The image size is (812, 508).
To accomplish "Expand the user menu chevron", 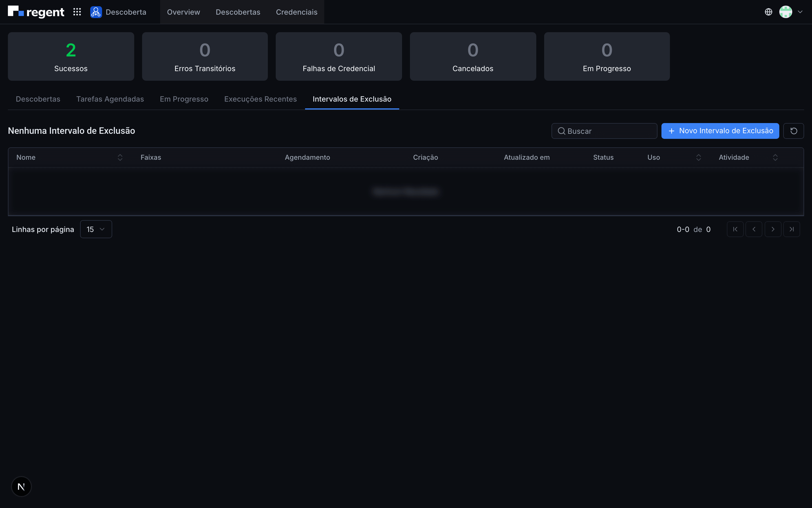I will point(800,12).
